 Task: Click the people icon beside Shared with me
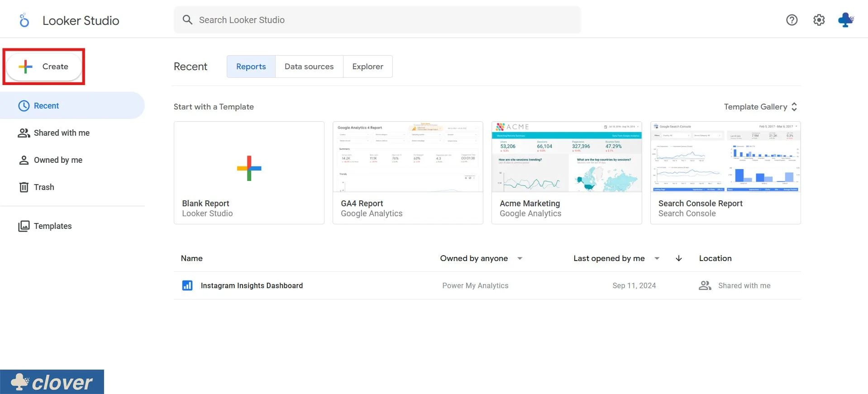[24, 133]
